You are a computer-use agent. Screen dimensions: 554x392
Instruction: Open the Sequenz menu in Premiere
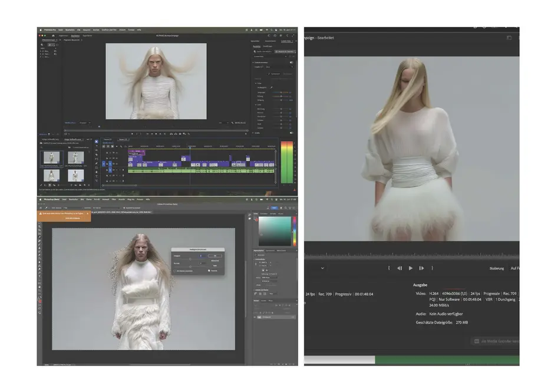tap(87, 29)
